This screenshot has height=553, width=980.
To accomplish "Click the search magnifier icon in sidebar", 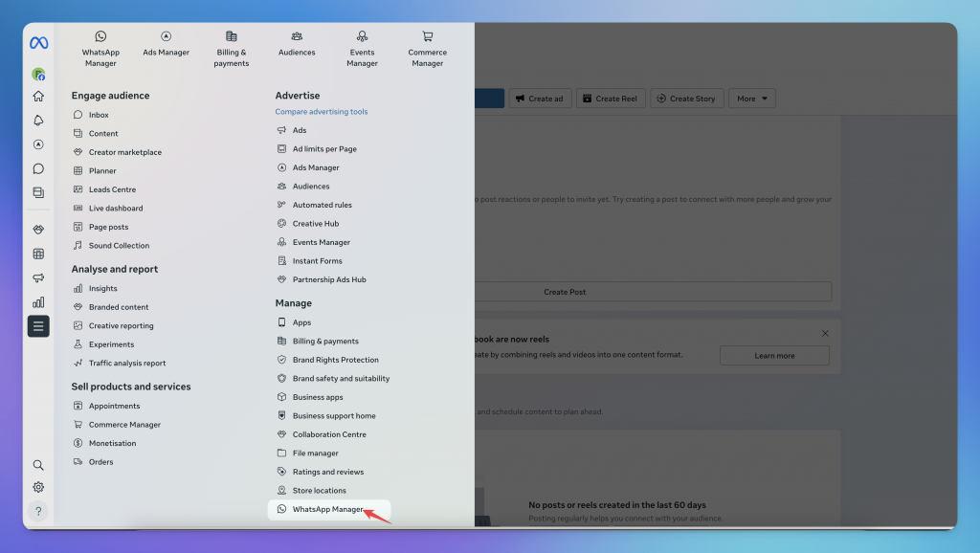I will 38,465.
